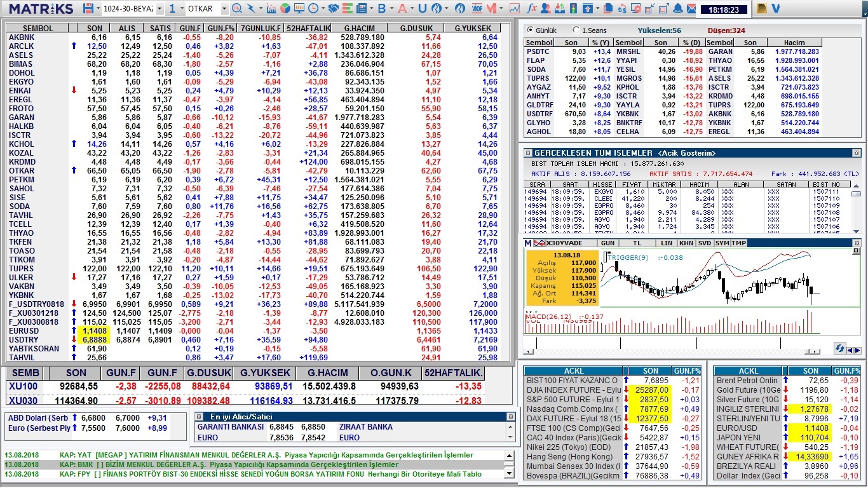Expand the dropdown arrow next to the diskette icon

coord(98,9)
